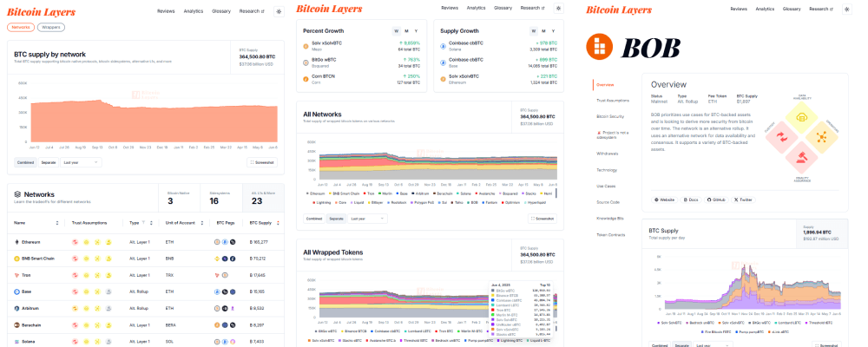This screenshot has height=347, width=868.
Task: Select Separate view on BTC supply by network chart
Action: (49, 163)
